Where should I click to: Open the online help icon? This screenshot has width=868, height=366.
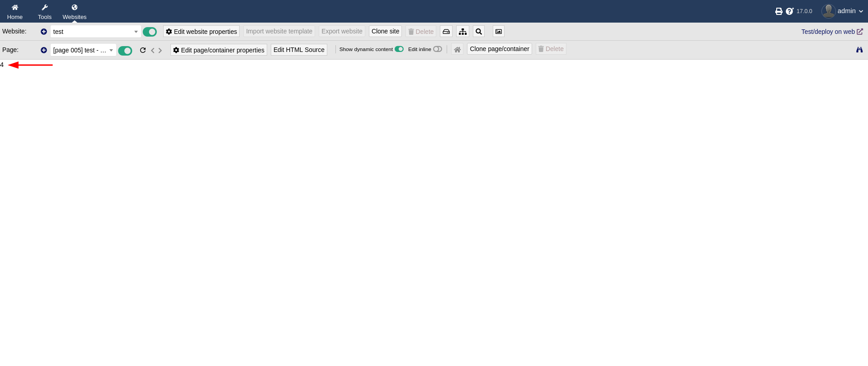[789, 11]
